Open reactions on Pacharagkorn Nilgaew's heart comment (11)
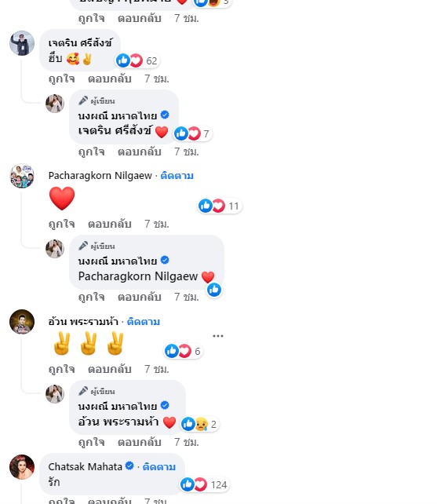 [x=220, y=206]
